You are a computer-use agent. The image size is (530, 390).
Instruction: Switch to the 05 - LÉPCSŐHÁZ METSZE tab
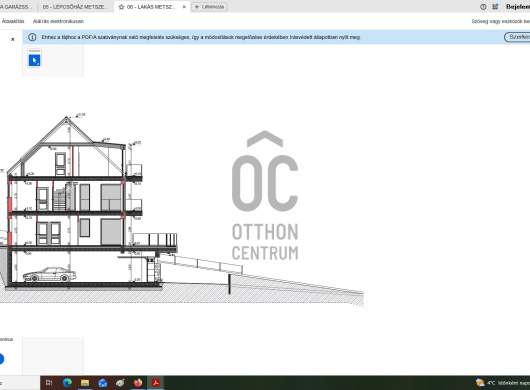75,7
